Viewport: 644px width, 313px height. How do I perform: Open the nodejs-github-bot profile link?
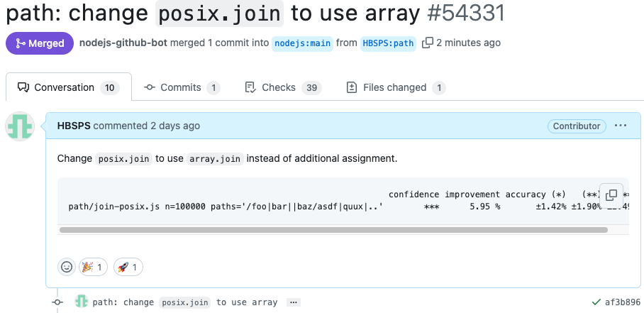click(123, 43)
